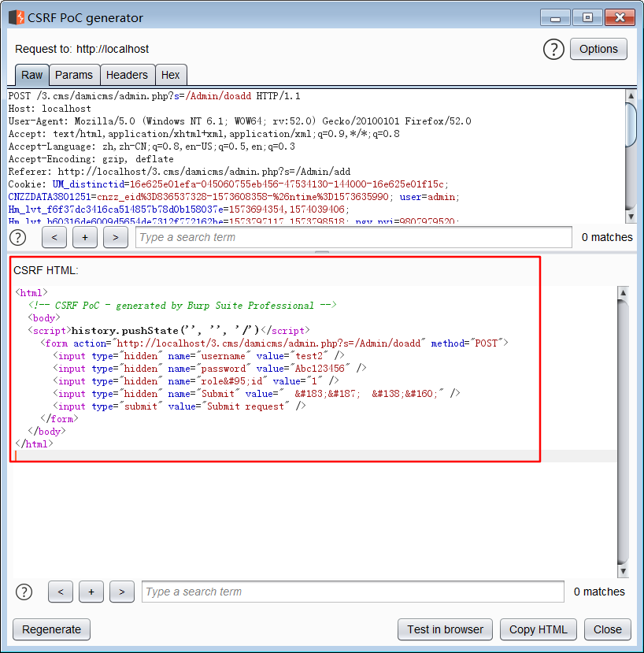Screen dimensions: 644x653
Task: Click plus button in request search bar
Action: tap(85, 237)
